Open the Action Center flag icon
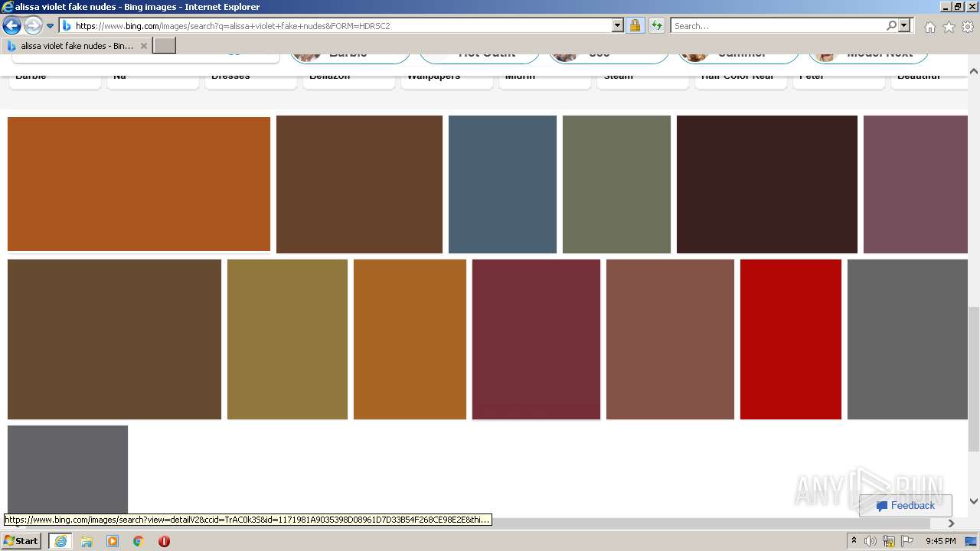This screenshot has width=980, height=551. 907,541
